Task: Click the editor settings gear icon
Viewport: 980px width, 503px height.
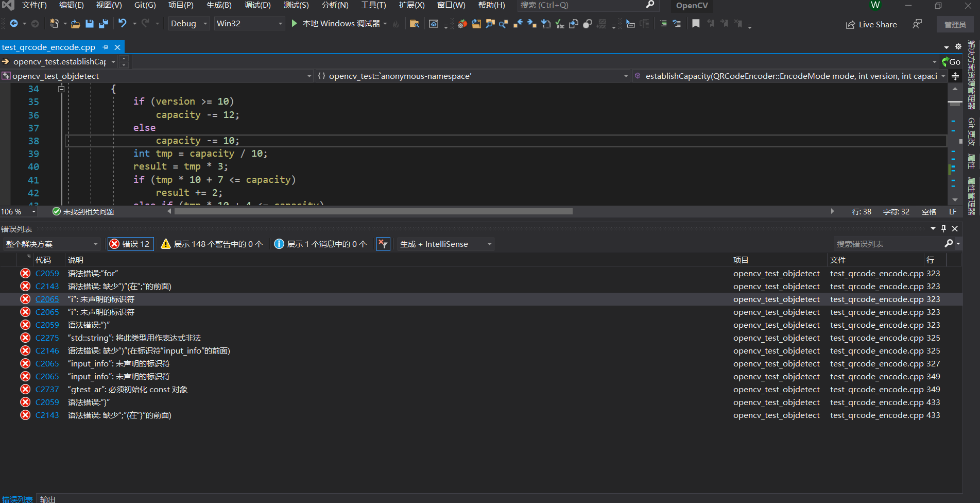Action: click(958, 47)
